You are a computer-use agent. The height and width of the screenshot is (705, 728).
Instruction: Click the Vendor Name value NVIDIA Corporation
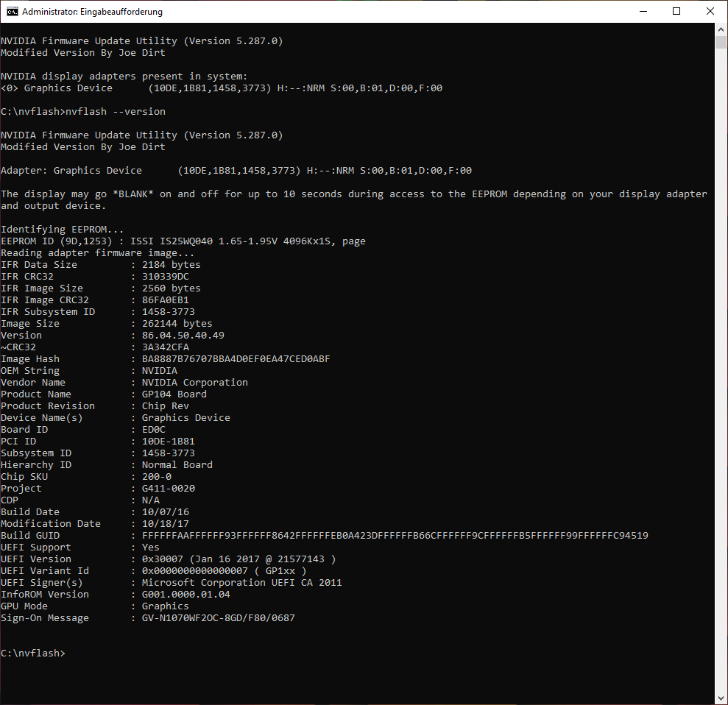194,382
